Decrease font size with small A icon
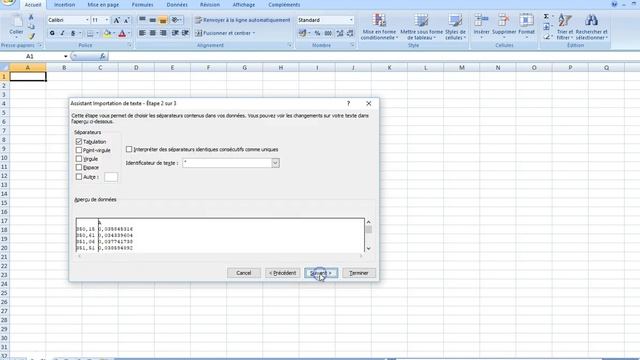 click(x=127, y=20)
